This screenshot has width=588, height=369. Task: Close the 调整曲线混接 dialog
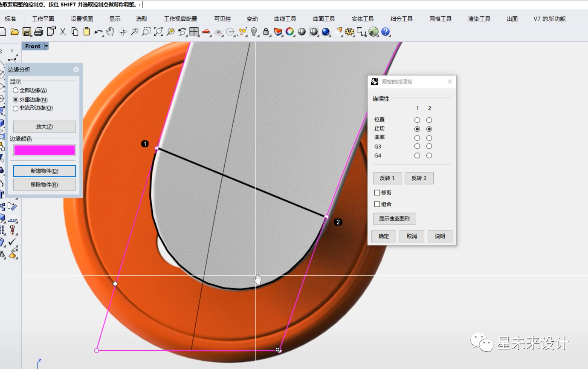click(450, 81)
